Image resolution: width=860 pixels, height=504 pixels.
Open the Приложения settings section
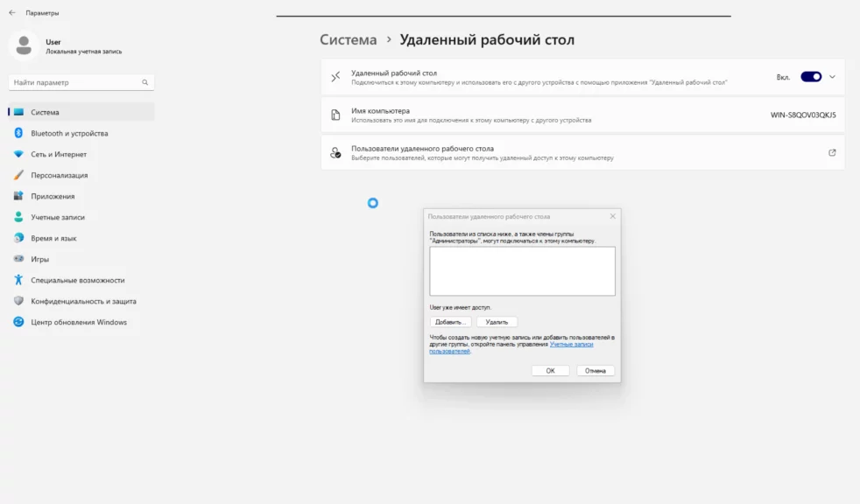click(53, 196)
